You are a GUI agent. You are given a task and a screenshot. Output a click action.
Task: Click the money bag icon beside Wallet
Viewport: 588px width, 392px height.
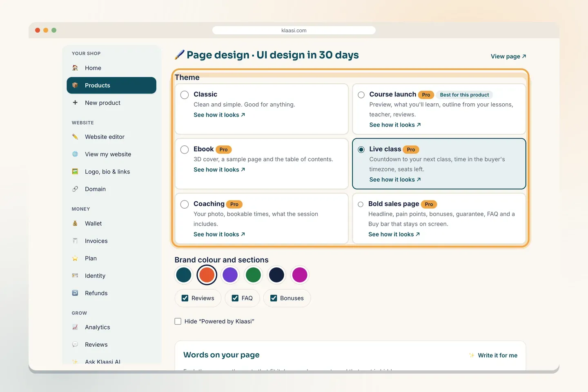pyautogui.click(x=75, y=223)
